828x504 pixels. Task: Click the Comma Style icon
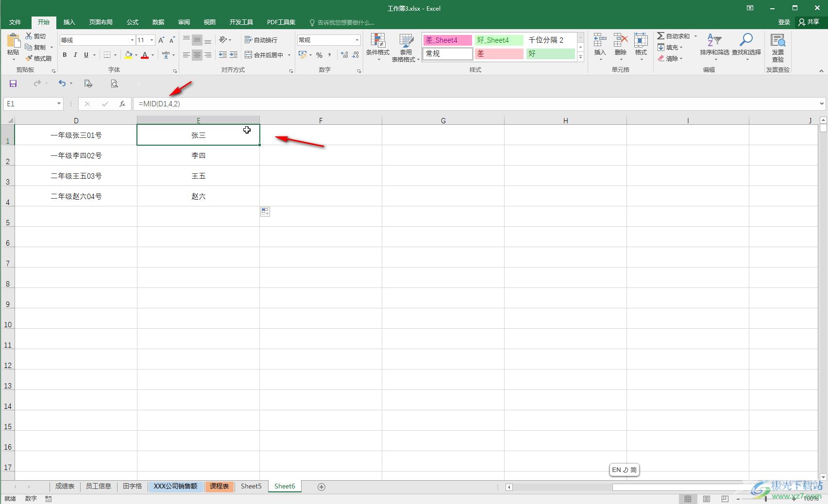click(330, 55)
